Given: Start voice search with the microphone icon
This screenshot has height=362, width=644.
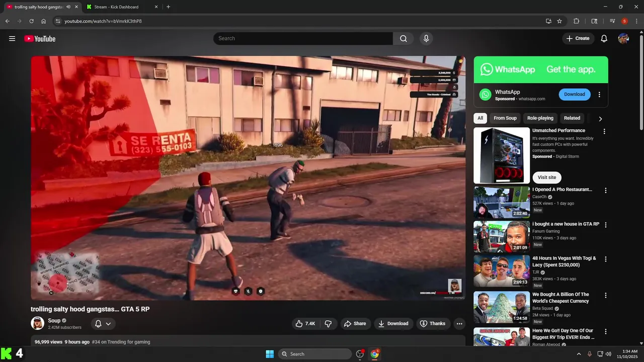Looking at the screenshot, I should 426,39.
